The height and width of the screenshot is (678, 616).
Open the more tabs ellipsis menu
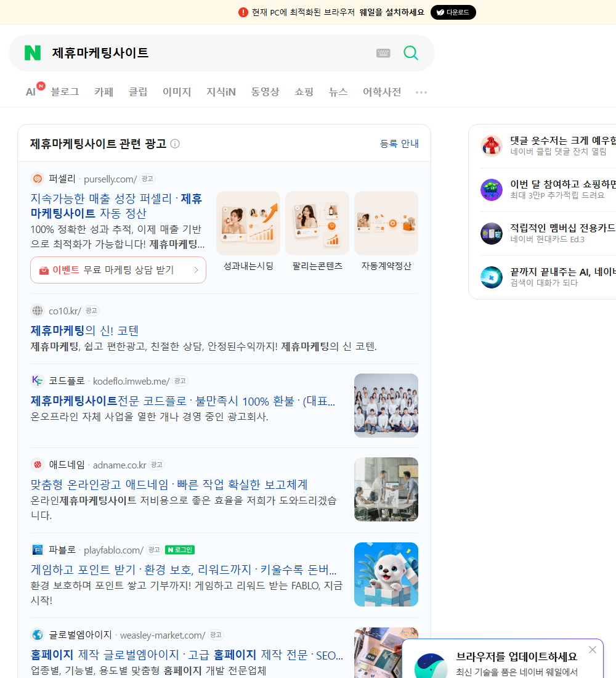coord(421,92)
